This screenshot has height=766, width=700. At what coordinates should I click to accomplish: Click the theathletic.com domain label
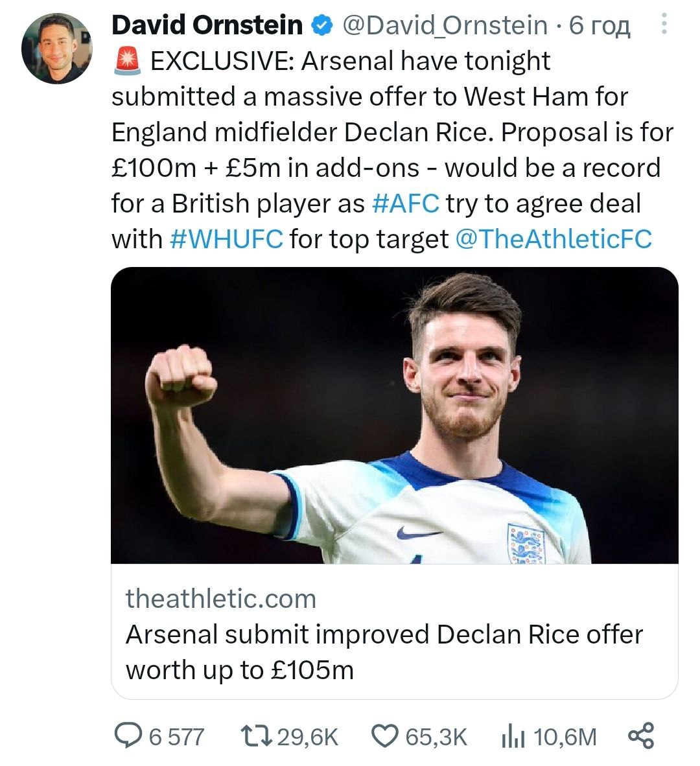[x=221, y=598]
